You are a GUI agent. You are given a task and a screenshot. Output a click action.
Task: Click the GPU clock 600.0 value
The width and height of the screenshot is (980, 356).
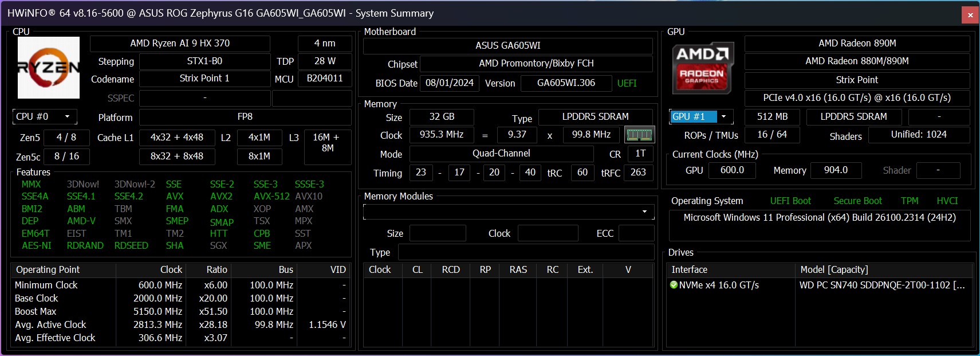coord(732,170)
